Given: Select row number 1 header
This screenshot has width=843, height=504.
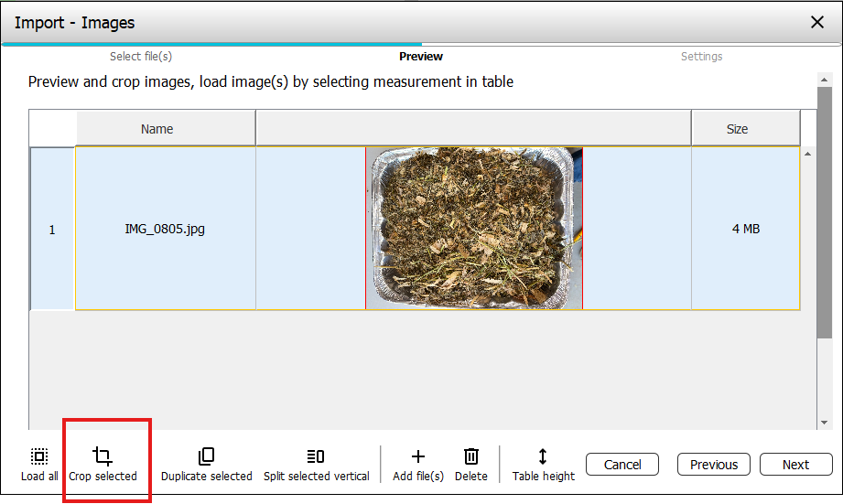Looking at the screenshot, I should point(52,229).
